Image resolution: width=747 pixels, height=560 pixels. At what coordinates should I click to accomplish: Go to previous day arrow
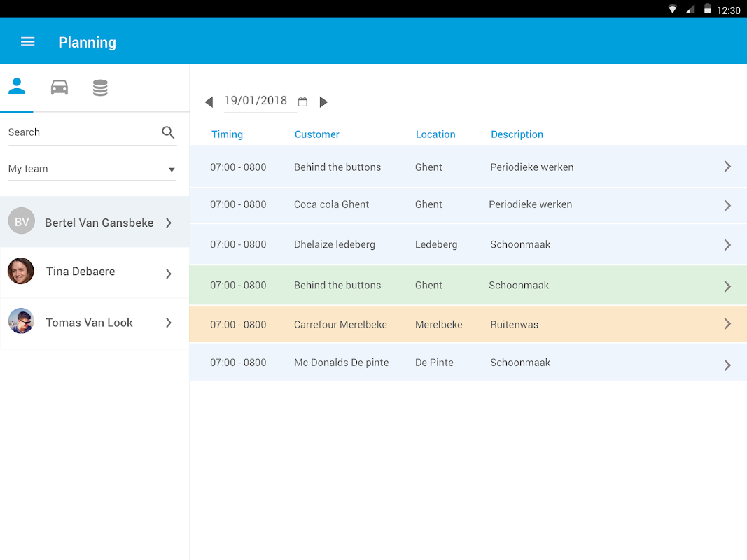[x=209, y=102]
